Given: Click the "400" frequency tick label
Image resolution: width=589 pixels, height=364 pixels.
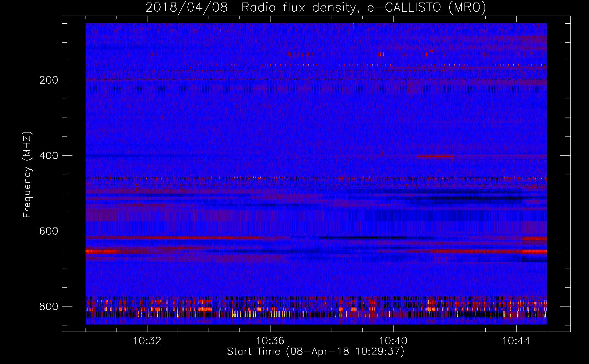Looking at the screenshot, I should pos(49,156).
